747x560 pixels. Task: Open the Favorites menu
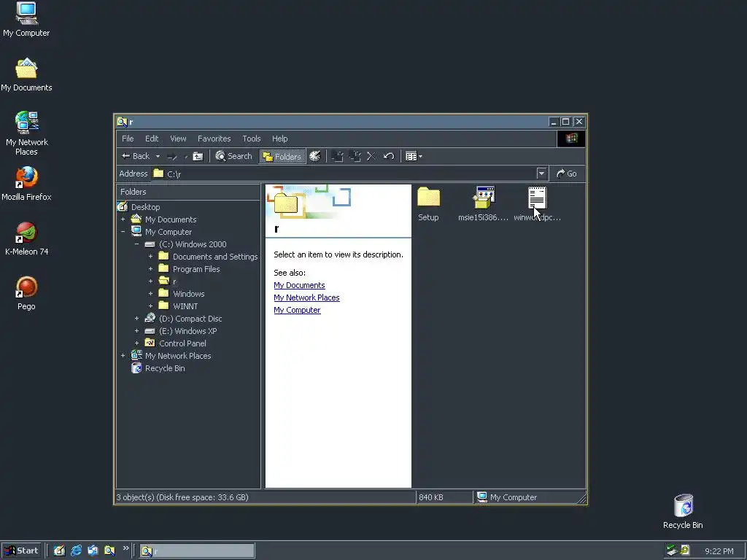coord(214,139)
